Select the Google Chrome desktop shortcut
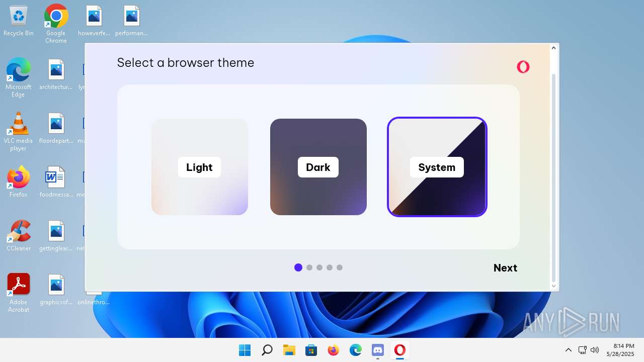644x362 pixels. click(56, 24)
